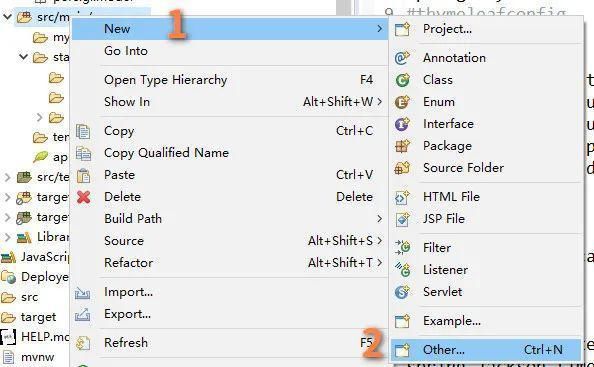Choose the Interface icon
Image resolution: width=594 pixels, height=367 pixels.
click(402, 124)
